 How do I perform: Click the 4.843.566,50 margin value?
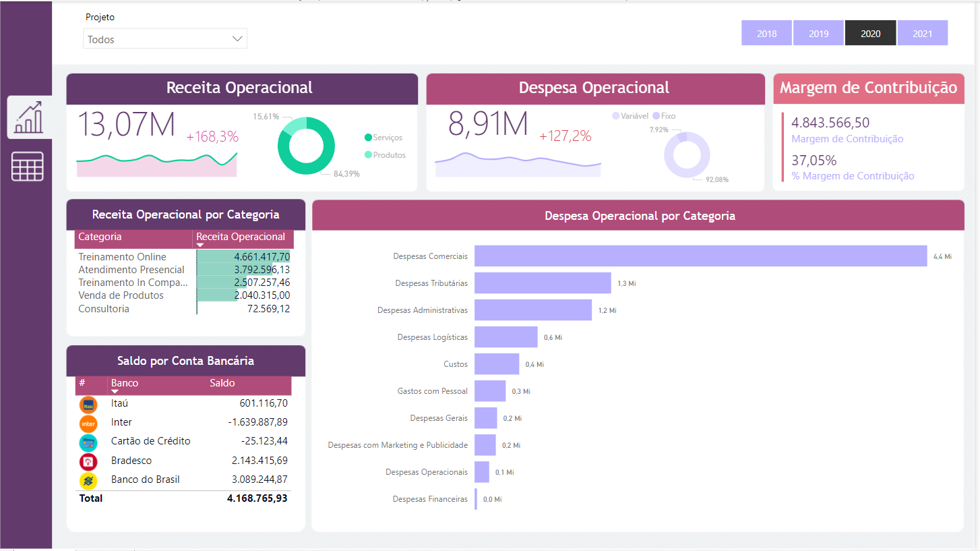pyautogui.click(x=830, y=123)
